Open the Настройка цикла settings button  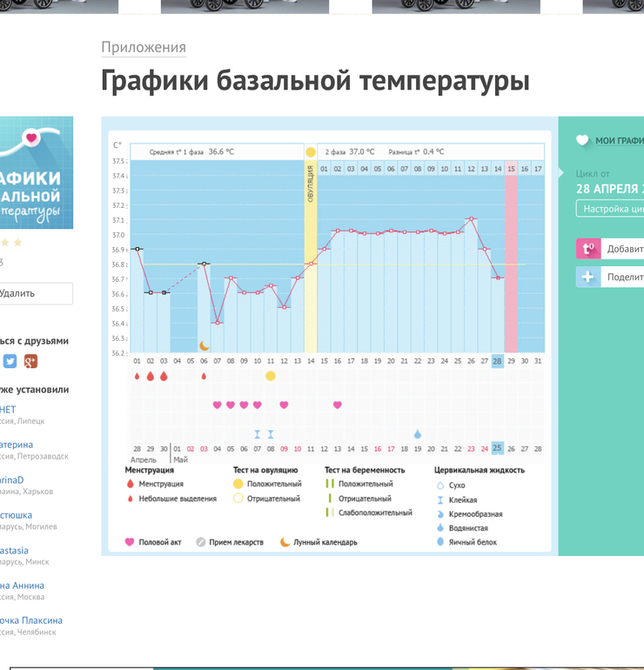tap(610, 209)
